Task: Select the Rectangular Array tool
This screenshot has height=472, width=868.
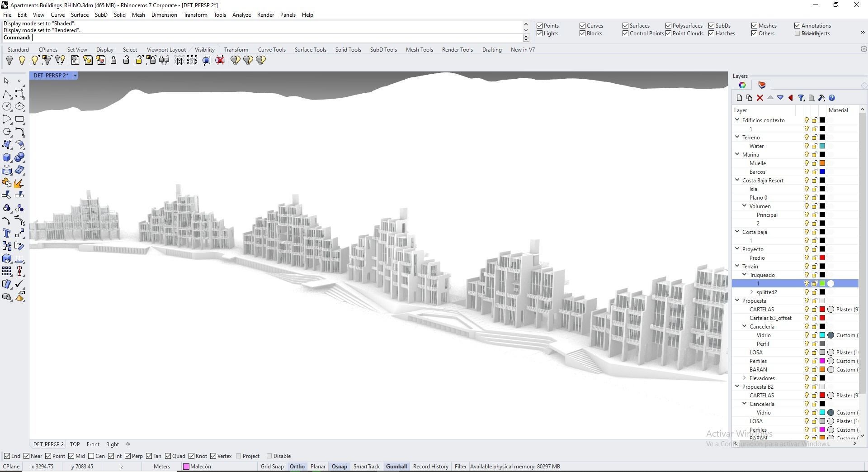Action: (7, 272)
